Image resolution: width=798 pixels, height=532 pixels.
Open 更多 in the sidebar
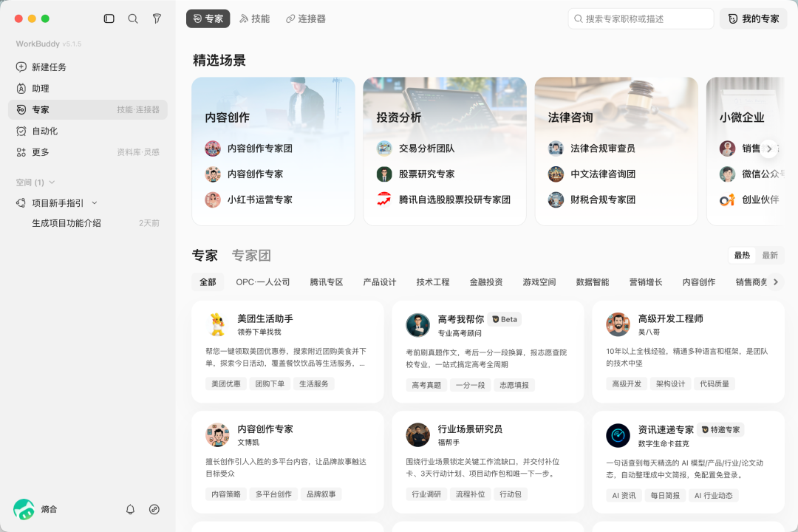coord(87,152)
